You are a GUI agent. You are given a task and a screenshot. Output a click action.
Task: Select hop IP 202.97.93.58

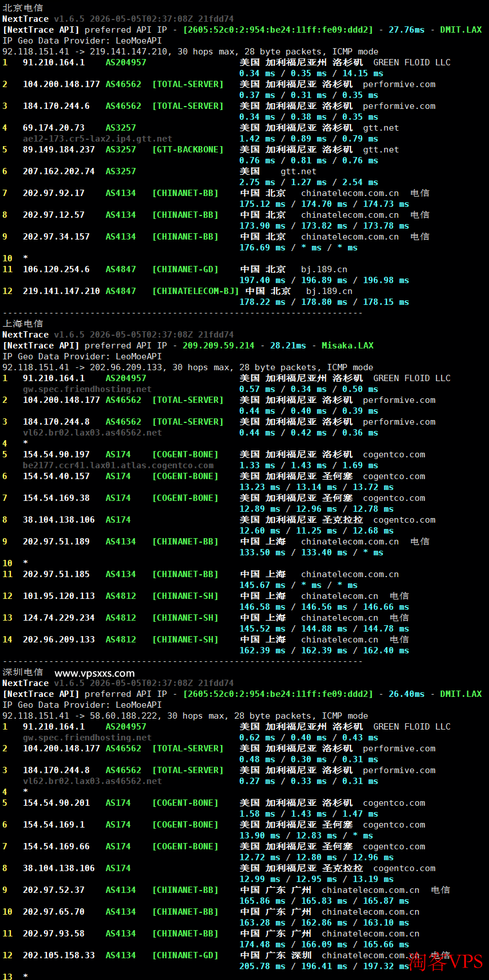[54, 934]
